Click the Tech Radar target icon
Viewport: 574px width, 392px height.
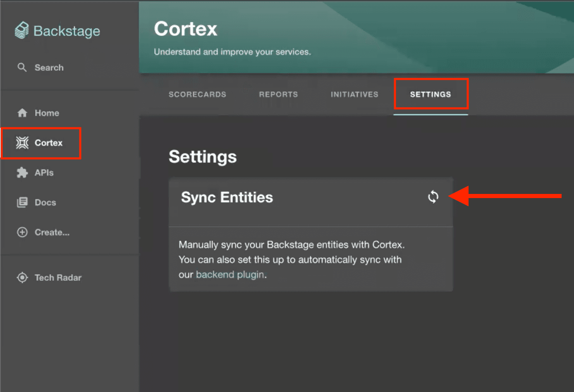tap(22, 277)
